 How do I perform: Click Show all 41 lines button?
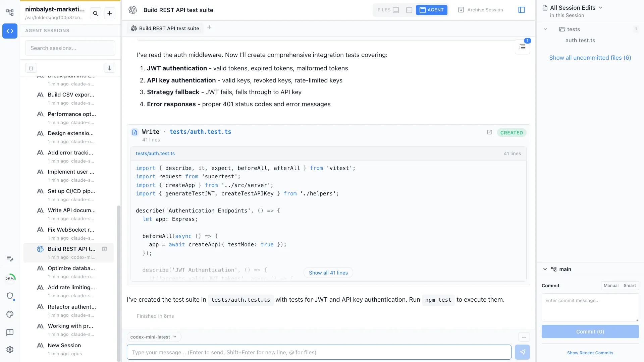coord(328,273)
